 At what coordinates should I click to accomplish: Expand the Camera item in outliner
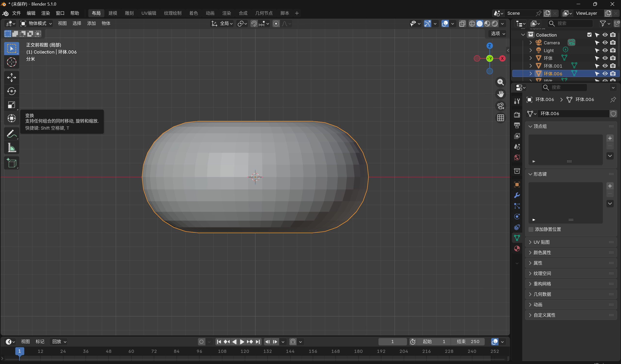[530, 43]
